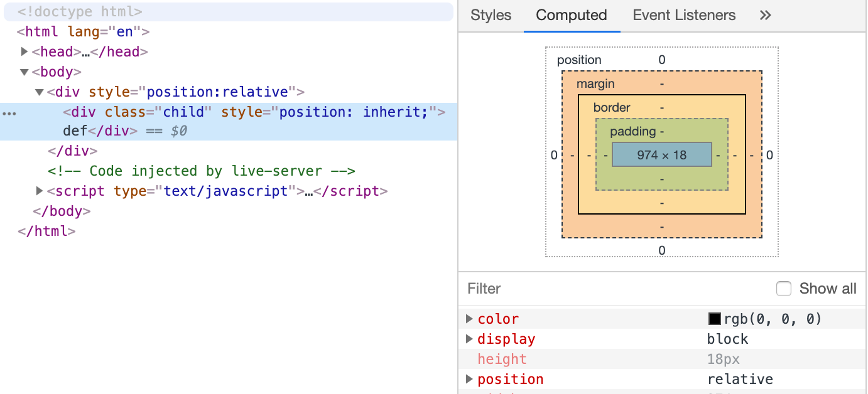The width and height of the screenshot is (868, 394).
Task: Select the doctype html line
Action: pyautogui.click(x=80, y=12)
